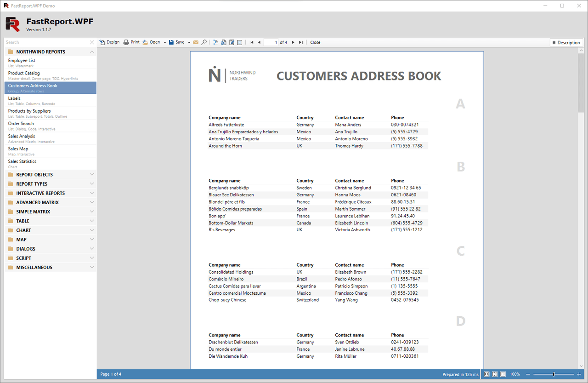Clear the search box with X
Viewport: 588px width, 383px height.
pos(92,42)
